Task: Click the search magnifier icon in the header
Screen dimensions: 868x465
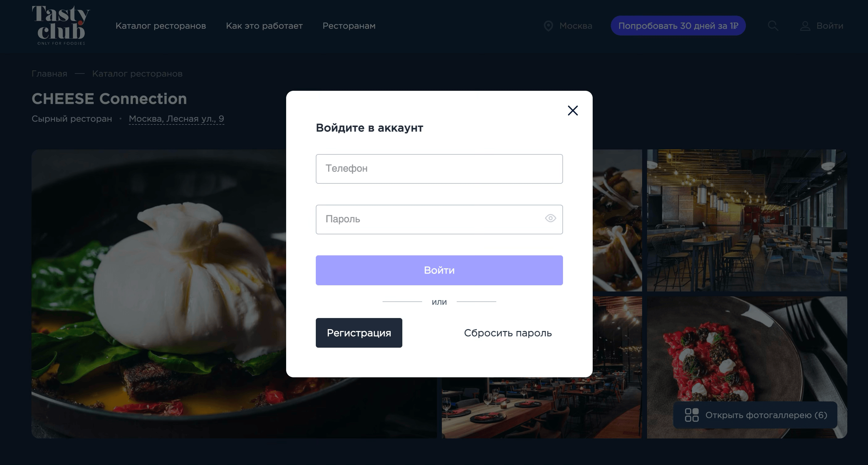Action: [x=773, y=26]
